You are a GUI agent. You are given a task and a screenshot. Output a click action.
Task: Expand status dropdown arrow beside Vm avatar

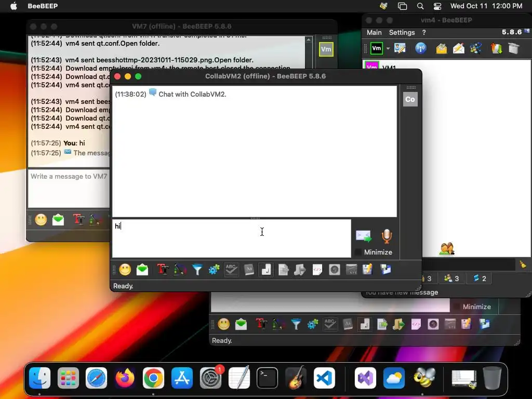388,48
